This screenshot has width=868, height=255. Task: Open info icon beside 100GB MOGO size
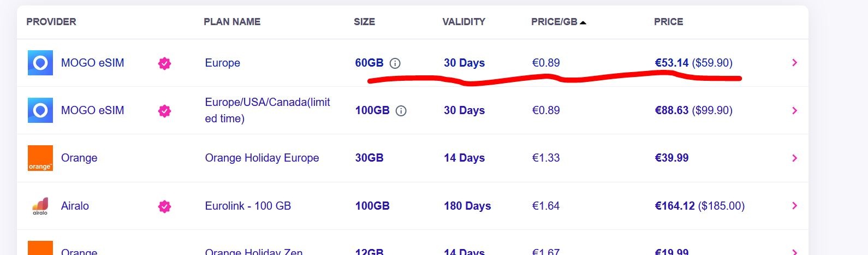click(x=401, y=111)
